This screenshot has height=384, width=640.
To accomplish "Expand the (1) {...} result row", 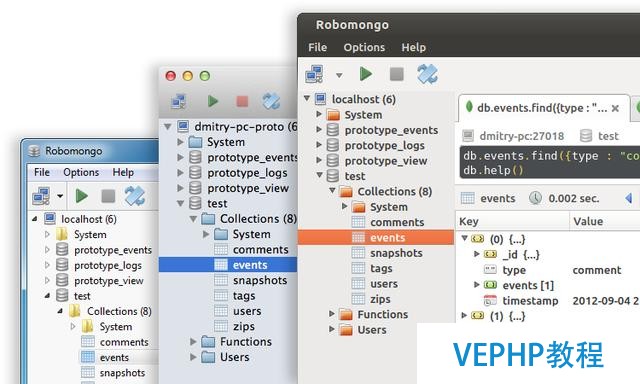I will coord(464,315).
